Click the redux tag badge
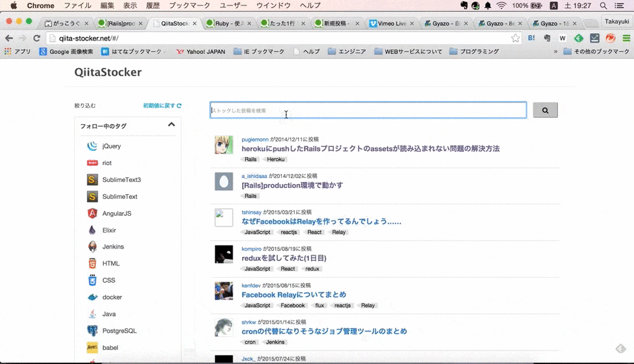The image size is (634, 364). pyautogui.click(x=312, y=269)
